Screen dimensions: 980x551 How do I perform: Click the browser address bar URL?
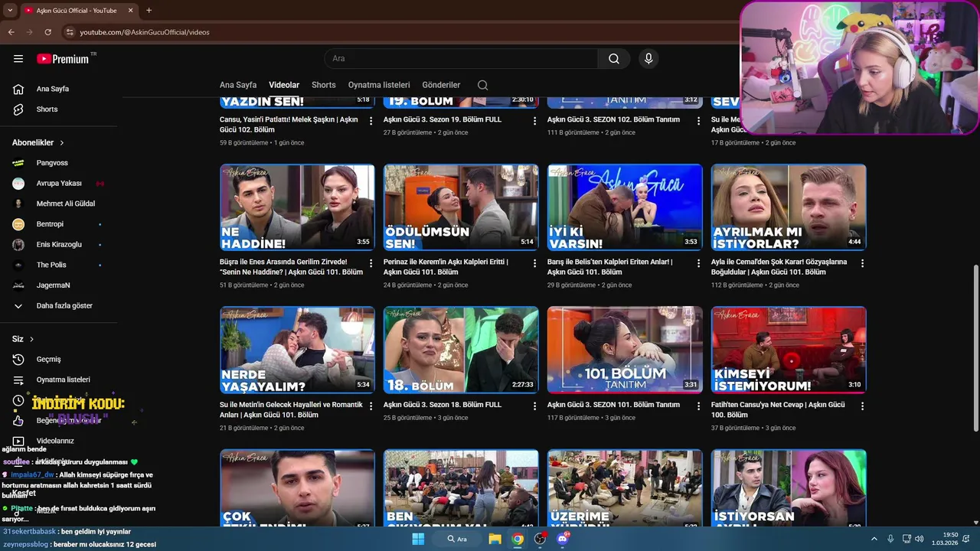(x=145, y=32)
